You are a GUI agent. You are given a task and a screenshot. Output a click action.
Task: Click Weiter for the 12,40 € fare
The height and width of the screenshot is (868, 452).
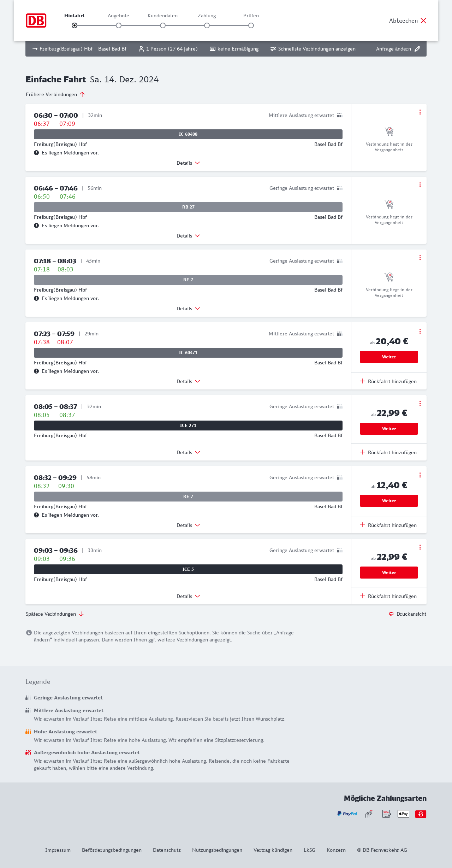[389, 501]
